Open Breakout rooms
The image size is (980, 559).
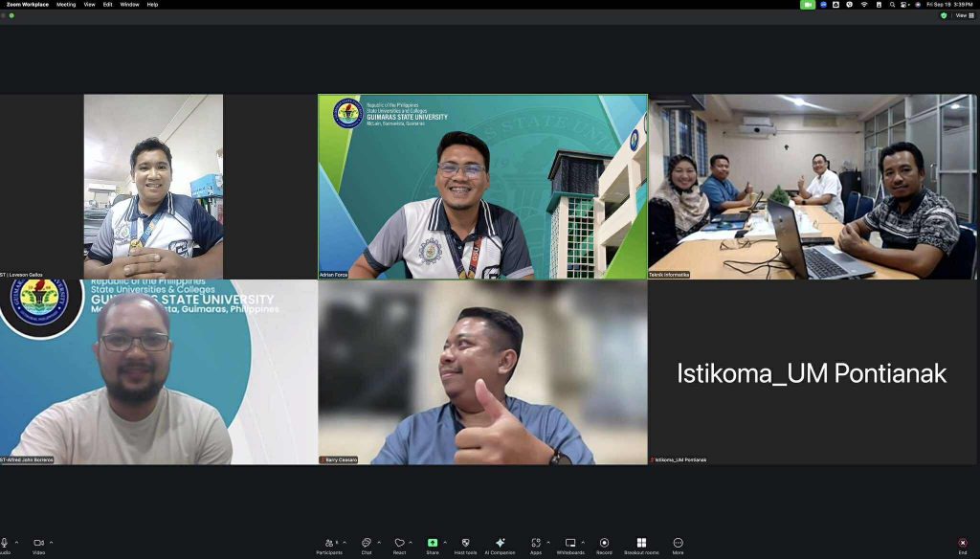tap(641, 544)
